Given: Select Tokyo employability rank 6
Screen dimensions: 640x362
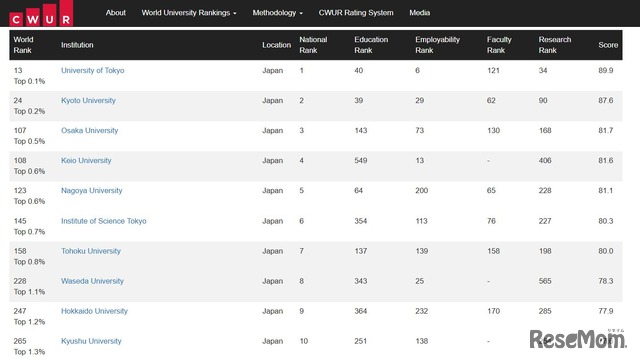Looking at the screenshot, I should pyautogui.click(x=417, y=70).
